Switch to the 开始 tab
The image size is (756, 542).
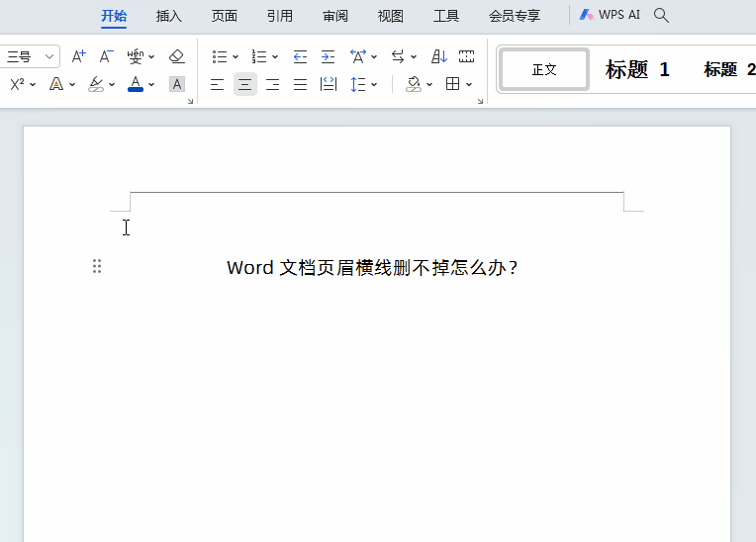pyautogui.click(x=114, y=17)
